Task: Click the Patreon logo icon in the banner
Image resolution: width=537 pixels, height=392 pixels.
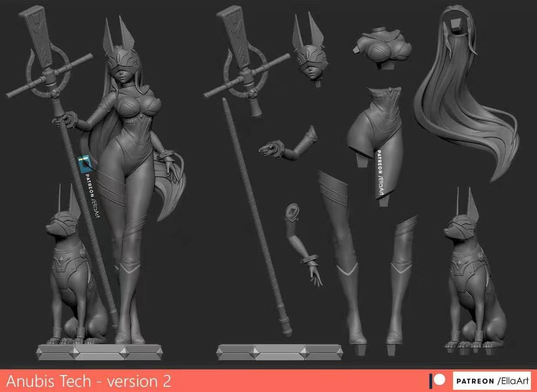Action: pyautogui.click(x=437, y=381)
